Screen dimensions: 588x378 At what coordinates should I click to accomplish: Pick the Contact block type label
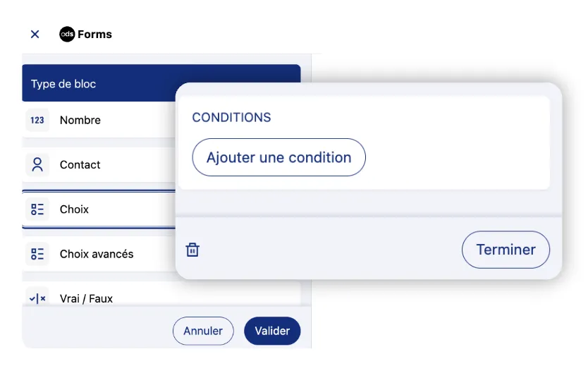point(80,164)
